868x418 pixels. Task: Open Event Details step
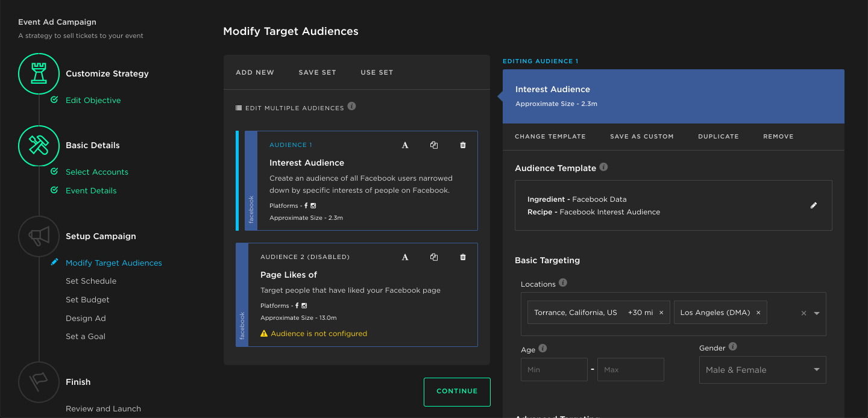[91, 190]
